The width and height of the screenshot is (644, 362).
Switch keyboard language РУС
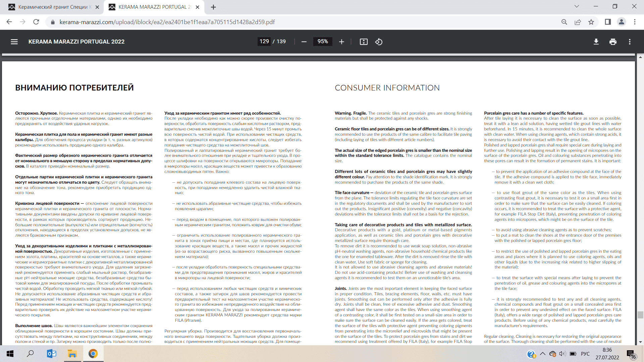[x=585, y=354]
